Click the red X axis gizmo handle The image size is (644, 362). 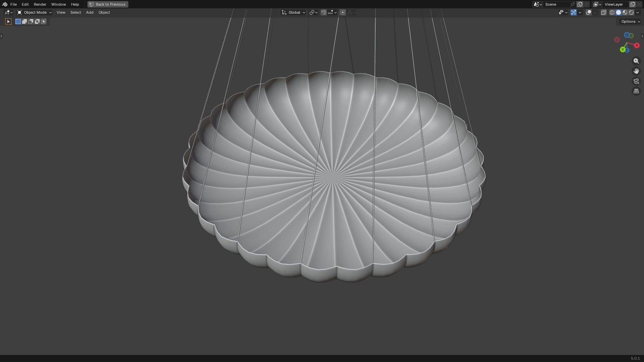637,45
